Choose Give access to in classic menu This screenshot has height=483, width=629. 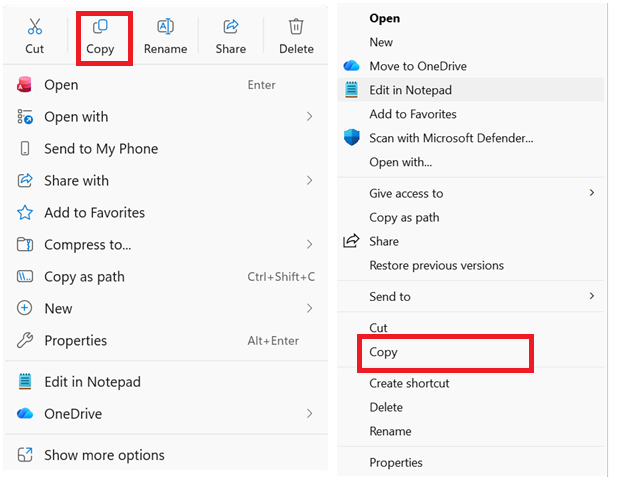click(471, 193)
